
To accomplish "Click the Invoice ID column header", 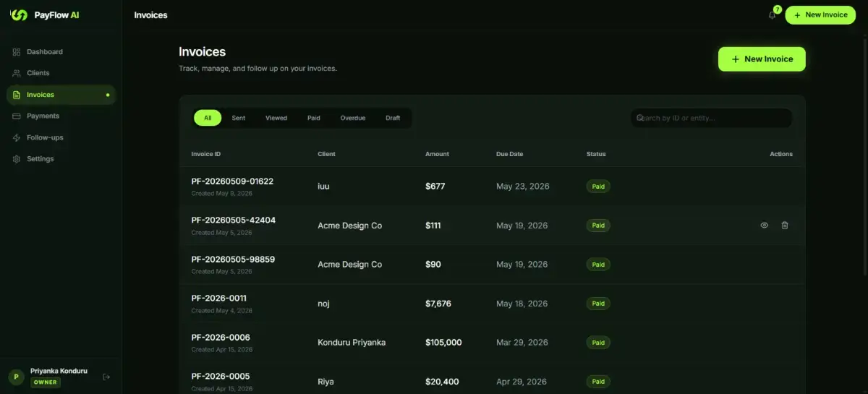I will point(206,154).
